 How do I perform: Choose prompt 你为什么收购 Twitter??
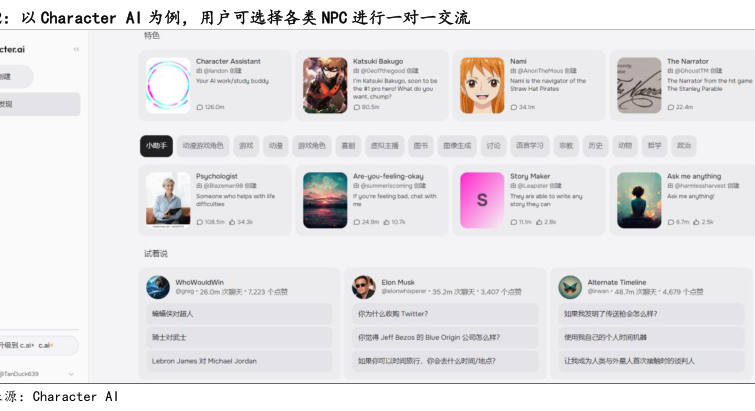click(445, 314)
